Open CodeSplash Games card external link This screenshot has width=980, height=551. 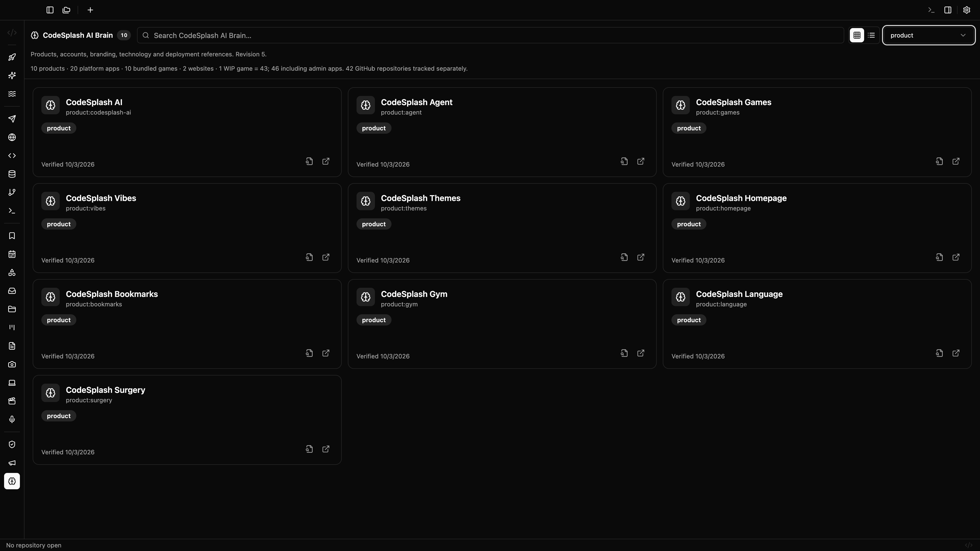point(956,161)
